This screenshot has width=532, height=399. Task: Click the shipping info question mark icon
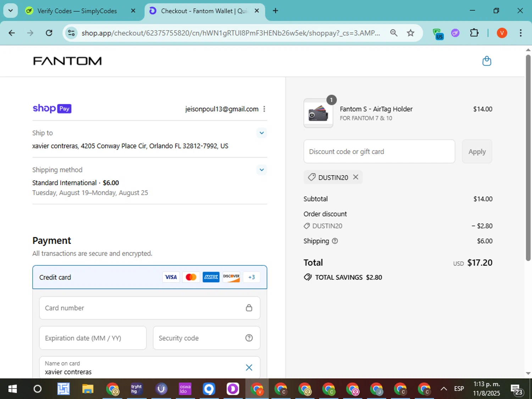pos(335,241)
